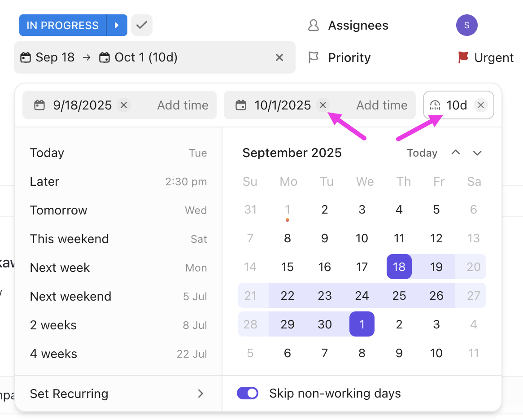Disable Skip non-working days toggle
Image resolution: width=523 pixels, height=420 pixels.
248,394
